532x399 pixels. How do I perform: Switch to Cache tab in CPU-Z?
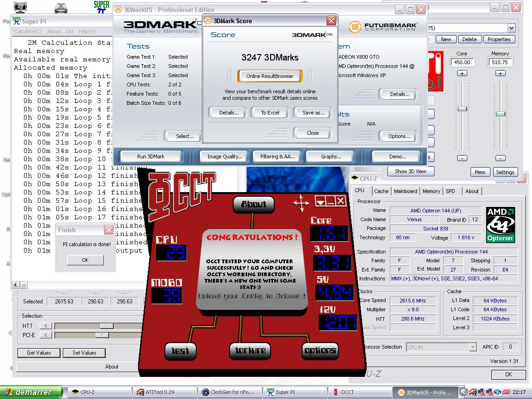pos(381,191)
